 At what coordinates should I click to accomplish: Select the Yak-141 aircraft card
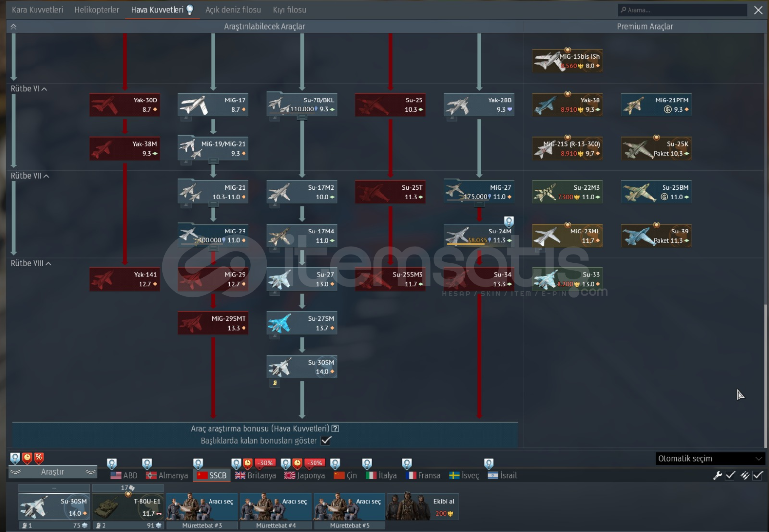[124, 279]
